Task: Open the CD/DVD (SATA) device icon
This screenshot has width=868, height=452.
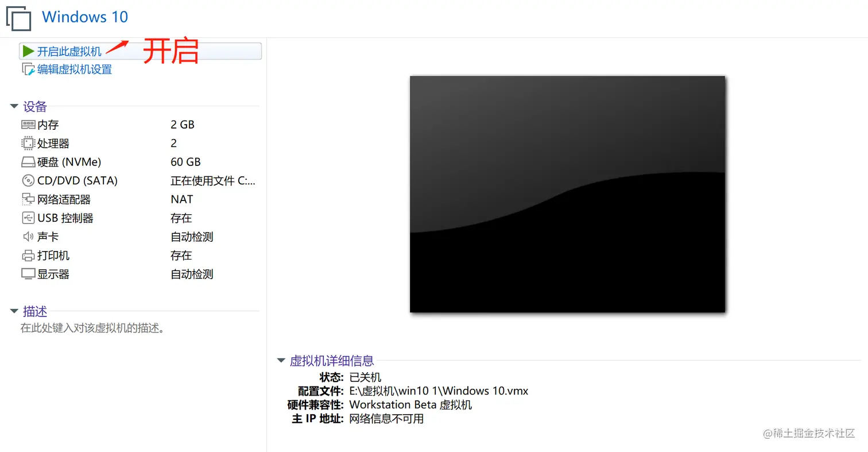Action: coord(28,180)
